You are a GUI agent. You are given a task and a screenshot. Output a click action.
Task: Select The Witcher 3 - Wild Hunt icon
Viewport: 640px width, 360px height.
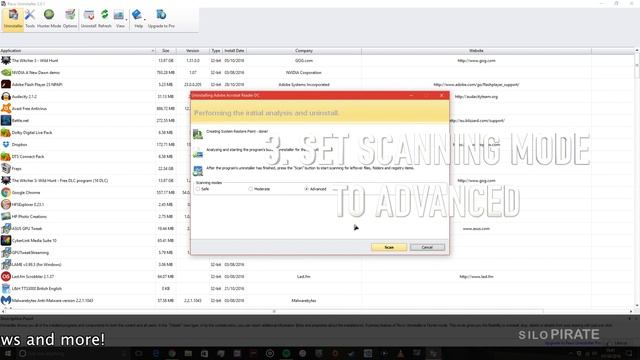6,60
